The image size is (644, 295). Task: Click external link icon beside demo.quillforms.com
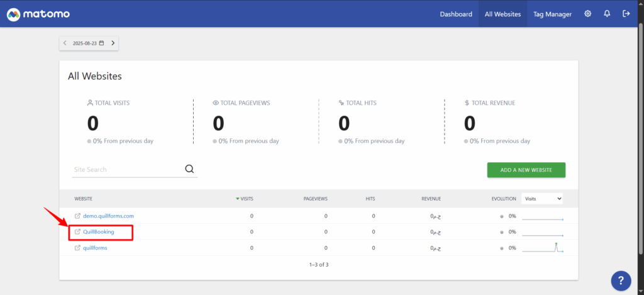click(77, 216)
